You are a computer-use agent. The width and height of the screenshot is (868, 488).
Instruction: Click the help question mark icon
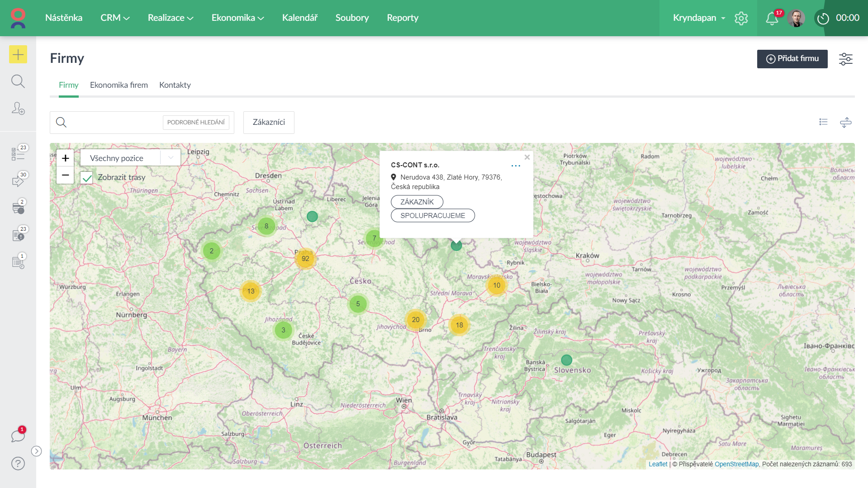point(18,464)
